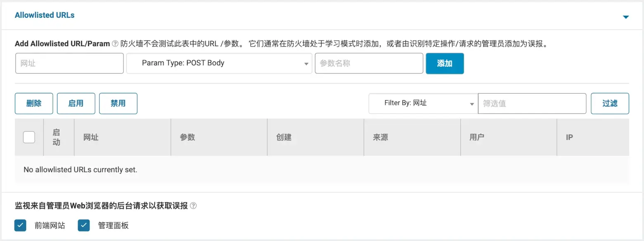Open the Filter By: 网址 dropdown
This screenshot has width=644, height=241.
423,104
